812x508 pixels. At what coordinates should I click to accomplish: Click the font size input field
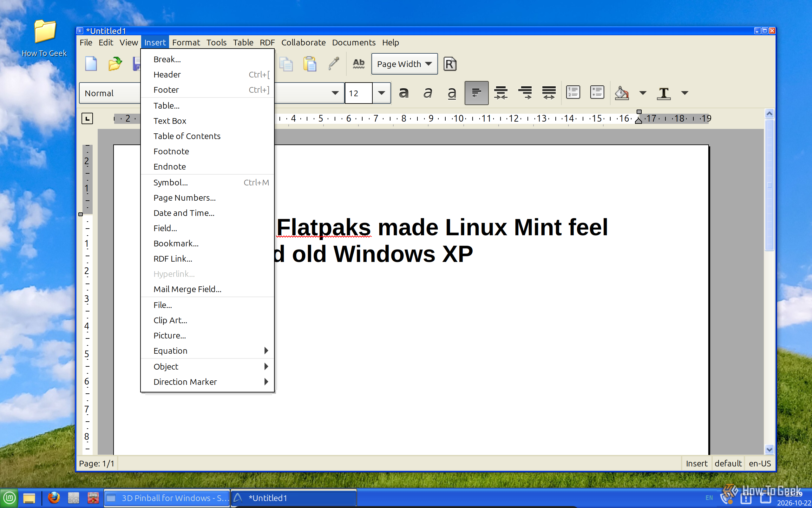(358, 93)
